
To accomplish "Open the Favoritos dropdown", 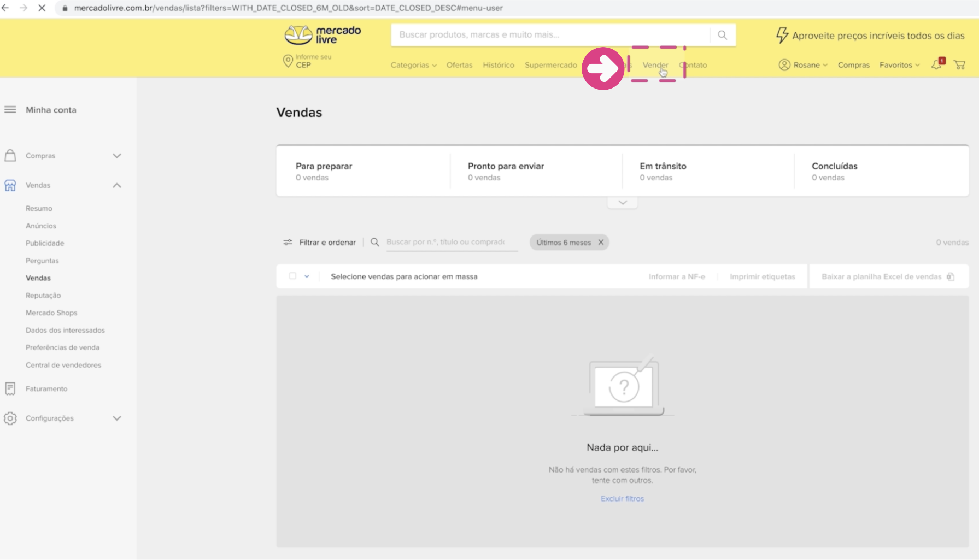I will tap(899, 65).
